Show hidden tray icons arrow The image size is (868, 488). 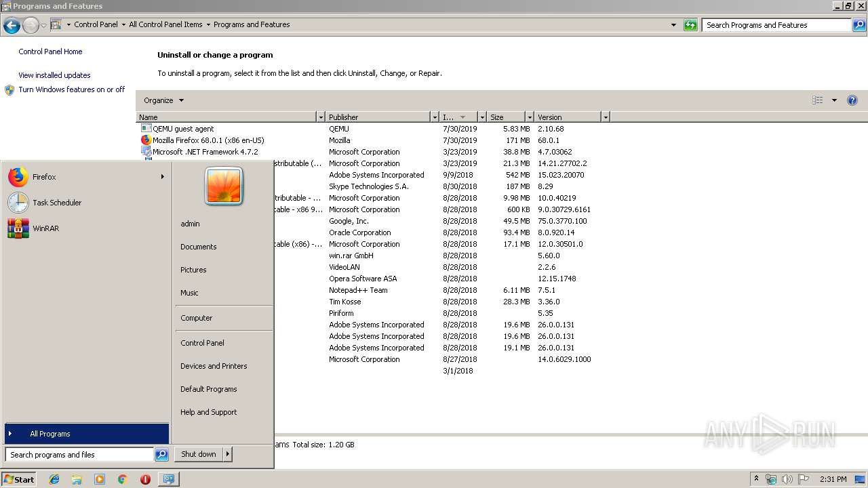757,479
